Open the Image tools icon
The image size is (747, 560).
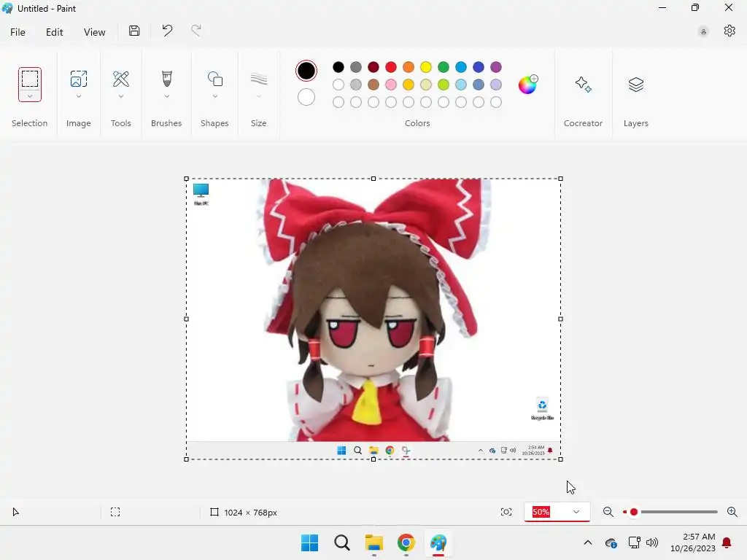tap(79, 79)
